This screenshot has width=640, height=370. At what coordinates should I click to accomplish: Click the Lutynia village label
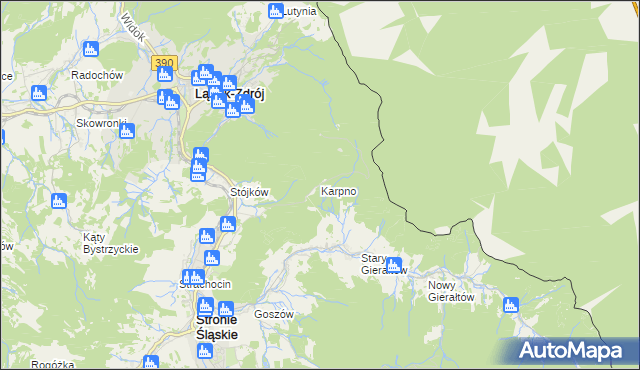point(300,11)
